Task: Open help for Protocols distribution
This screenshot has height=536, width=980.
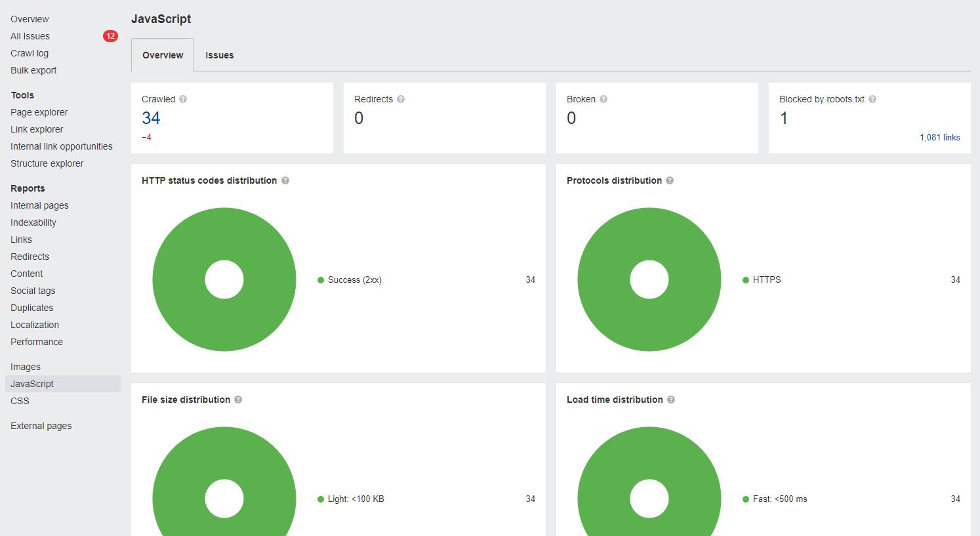Action: click(670, 180)
